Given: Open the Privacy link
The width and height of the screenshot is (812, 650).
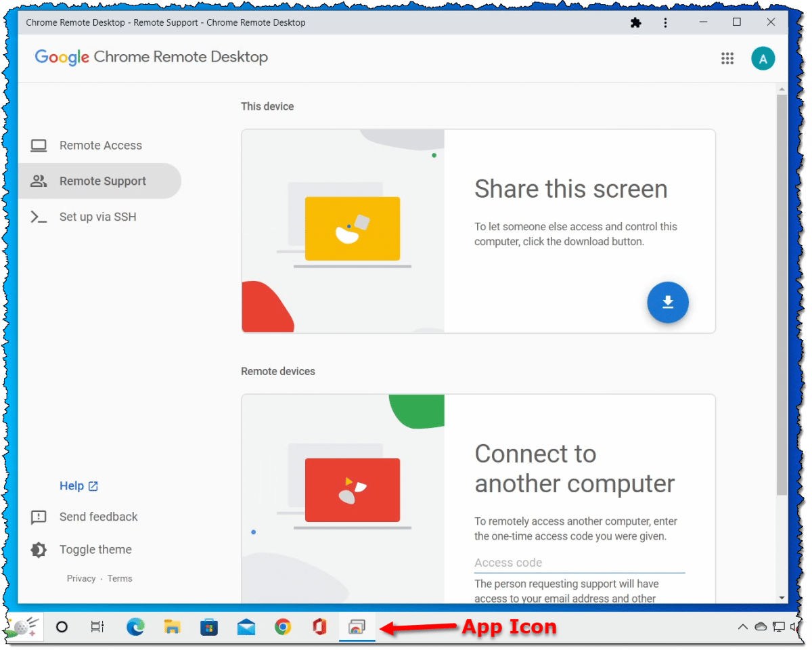Looking at the screenshot, I should [x=81, y=578].
